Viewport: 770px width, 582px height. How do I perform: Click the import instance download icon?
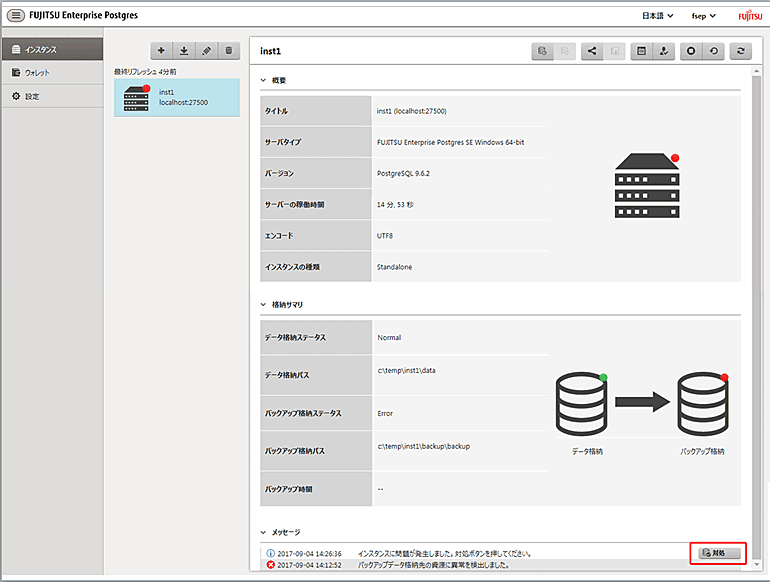(x=184, y=51)
